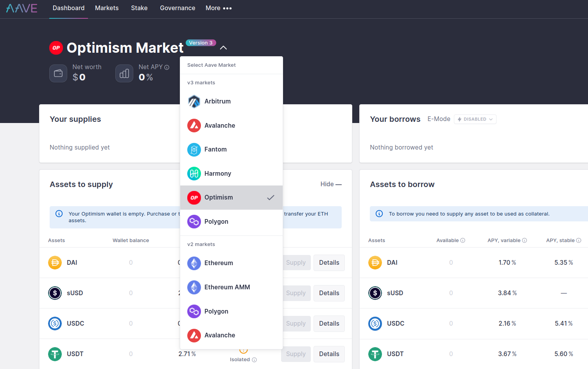Image resolution: width=588 pixels, height=369 pixels.
Task: Select Avalanche in v3 markets
Action: click(231, 125)
